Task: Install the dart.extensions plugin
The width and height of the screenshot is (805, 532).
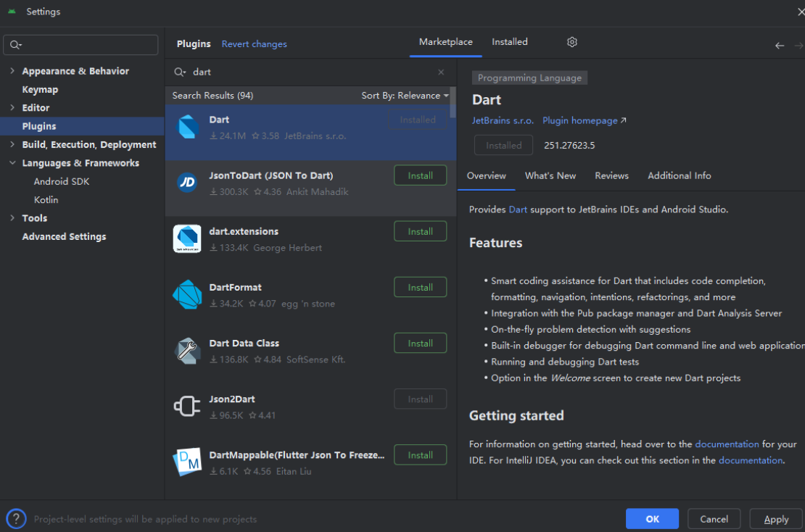Action: pyautogui.click(x=420, y=231)
